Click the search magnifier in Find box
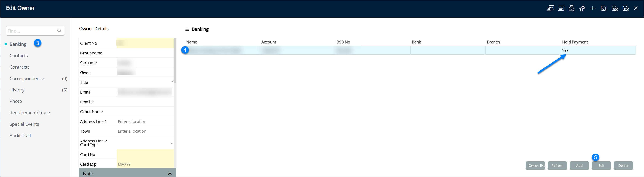This screenshot has width=644, height=177. tap(59, 31)
